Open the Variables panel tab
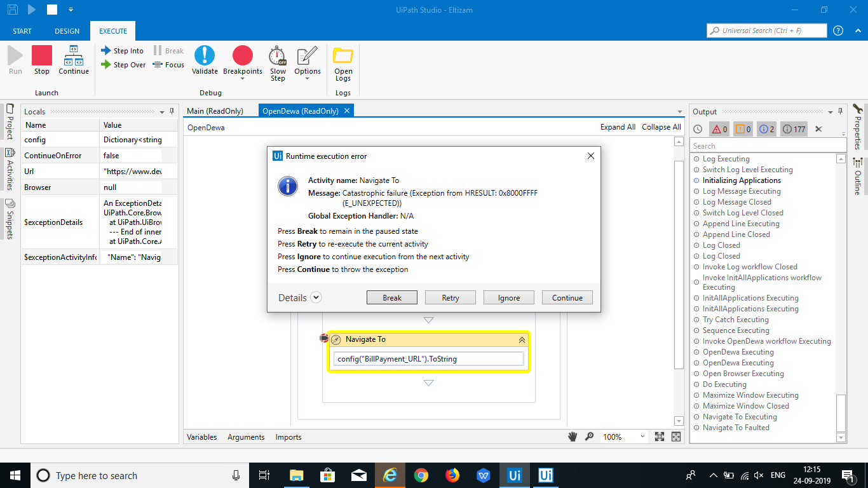 201,437
